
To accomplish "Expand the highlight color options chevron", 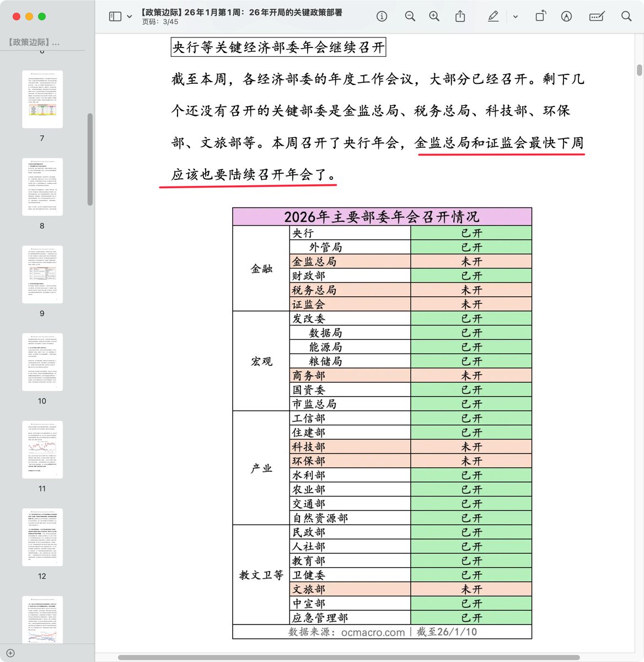I will click(516, 17).
